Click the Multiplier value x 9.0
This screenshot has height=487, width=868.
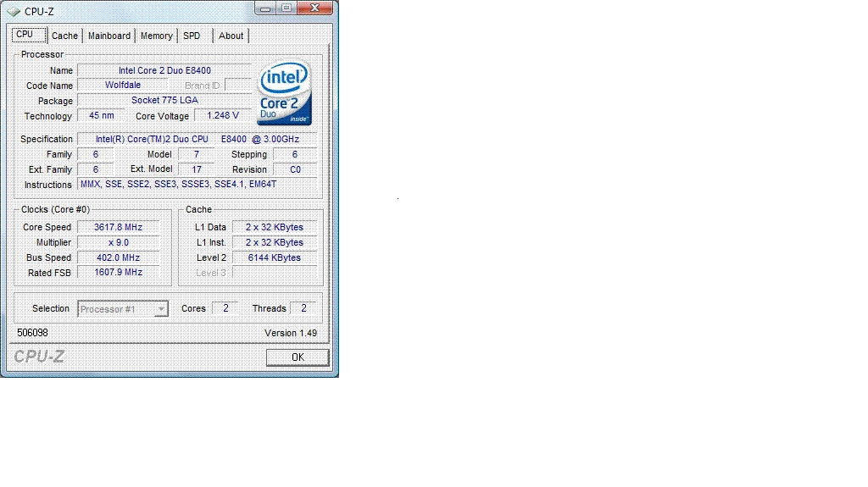pos(119,242)
